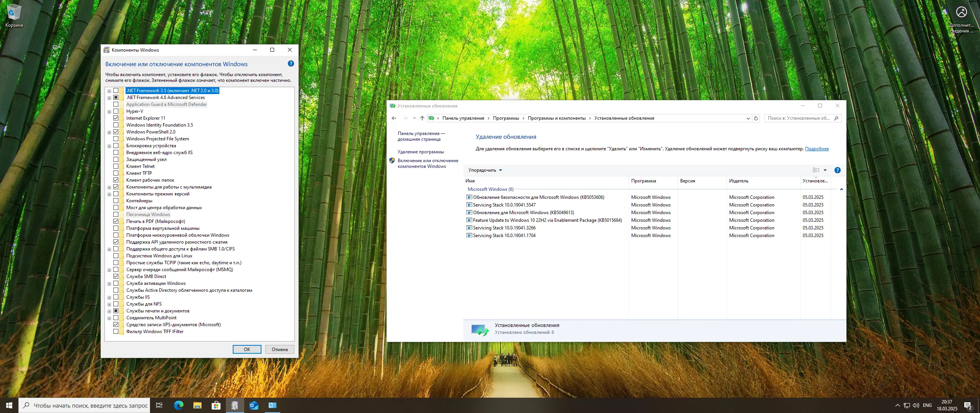Click the Back arrow in Installed Updates window
This screenshot has width=980, height=413.
pos(394,118)
